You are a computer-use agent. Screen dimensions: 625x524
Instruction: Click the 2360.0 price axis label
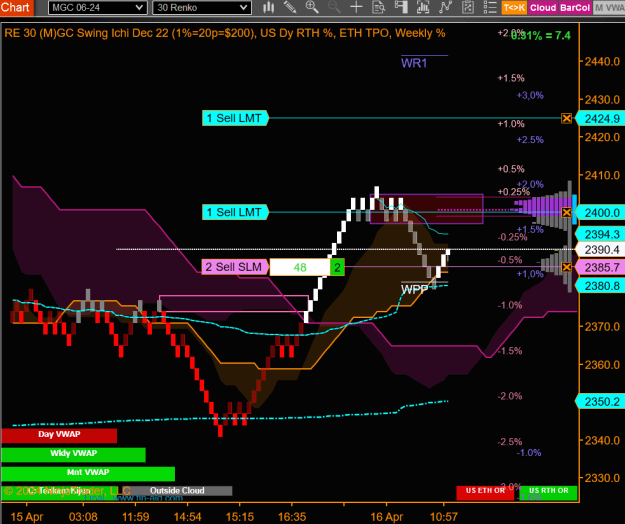pos(602,365)
